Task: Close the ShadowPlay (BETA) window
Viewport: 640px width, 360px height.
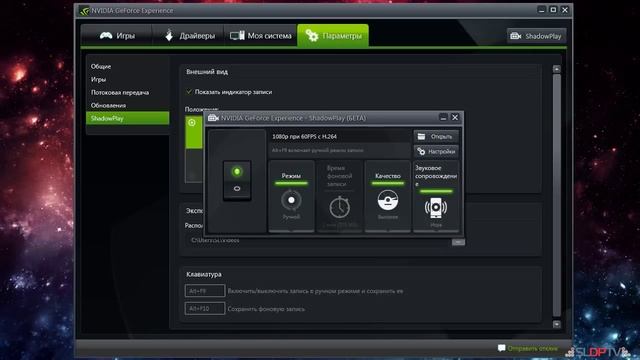Action: point(455,118)
